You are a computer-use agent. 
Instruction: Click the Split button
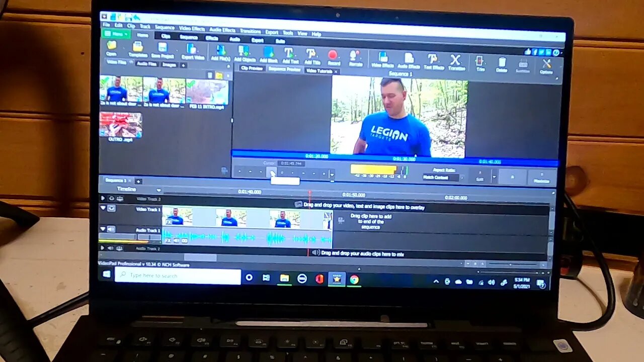pyautogui.click(x=479, y=176)
